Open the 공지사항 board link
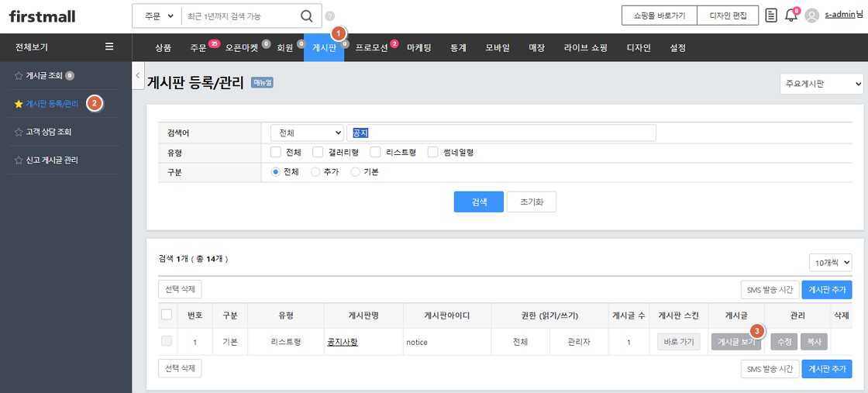868x393 pixels. [x=342, y=342]
